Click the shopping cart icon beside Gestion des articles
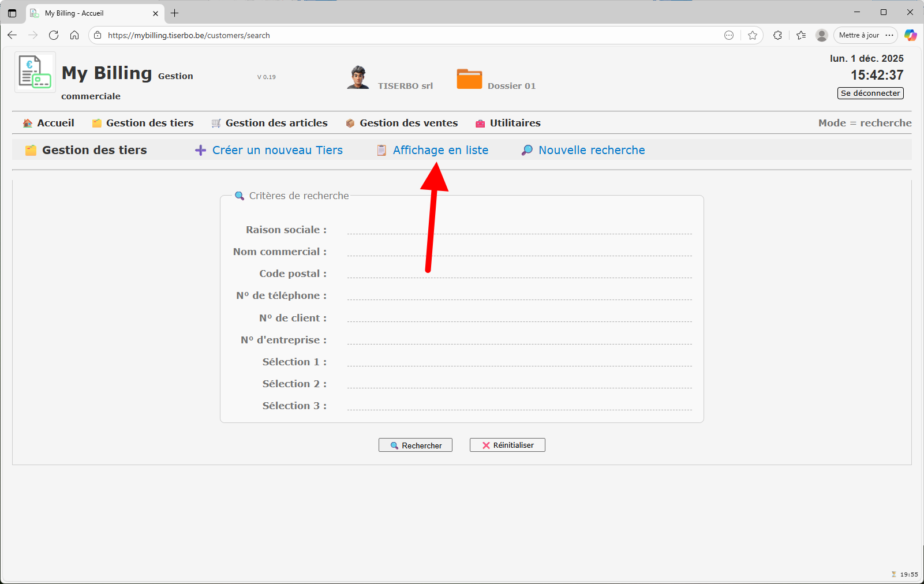 (x=216, y=122)
